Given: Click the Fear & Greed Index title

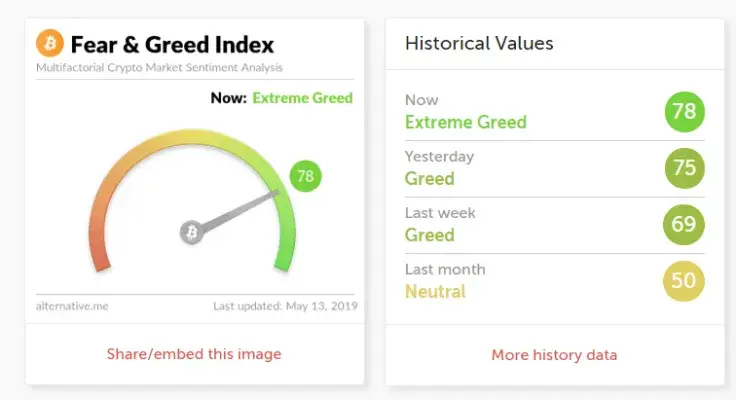Looking at the screenshot, I should (171, 45).
